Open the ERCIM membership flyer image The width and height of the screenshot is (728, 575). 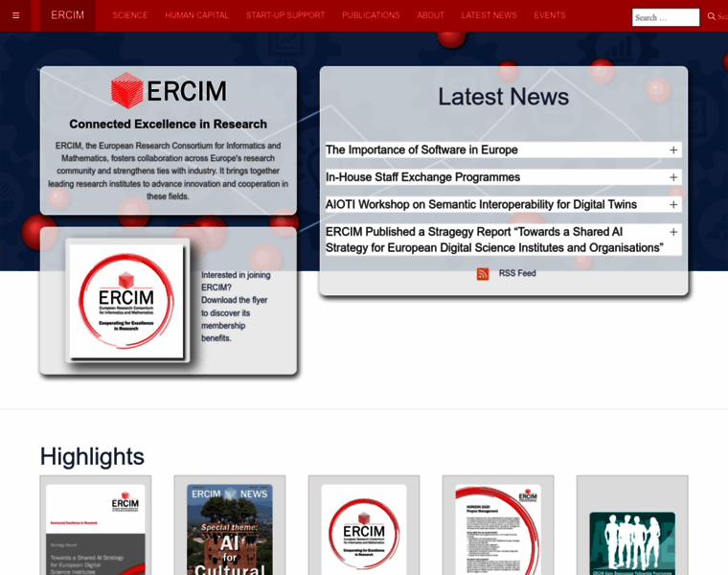tap(126, 301)
